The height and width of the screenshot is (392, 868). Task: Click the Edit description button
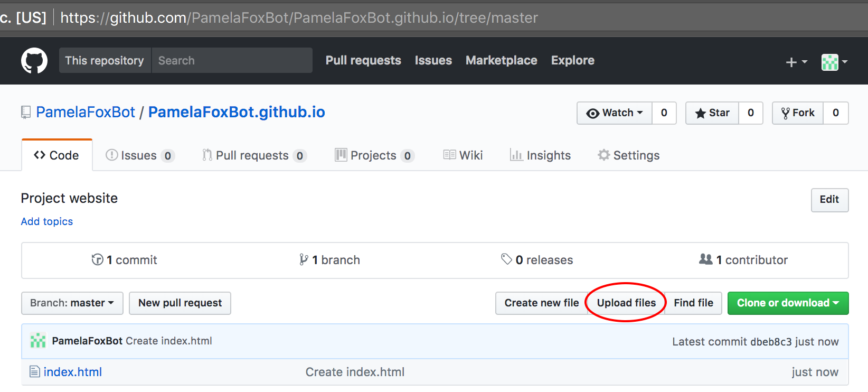(829, 200)
